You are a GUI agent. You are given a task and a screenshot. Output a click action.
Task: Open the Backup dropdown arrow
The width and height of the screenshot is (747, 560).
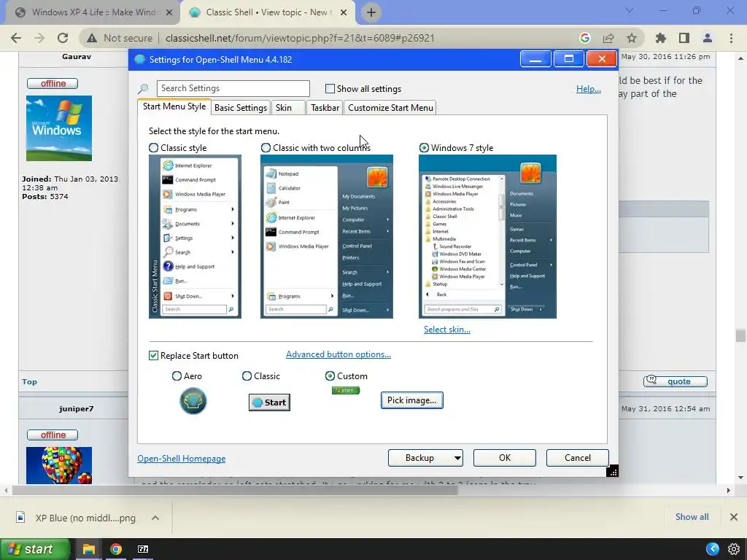coord(457,458)
